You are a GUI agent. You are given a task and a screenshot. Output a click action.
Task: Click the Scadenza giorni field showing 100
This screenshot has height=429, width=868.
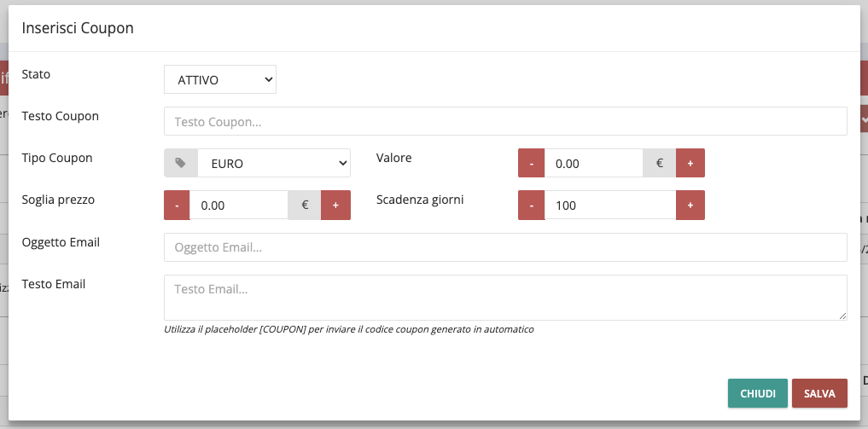(x=609, y=206)
